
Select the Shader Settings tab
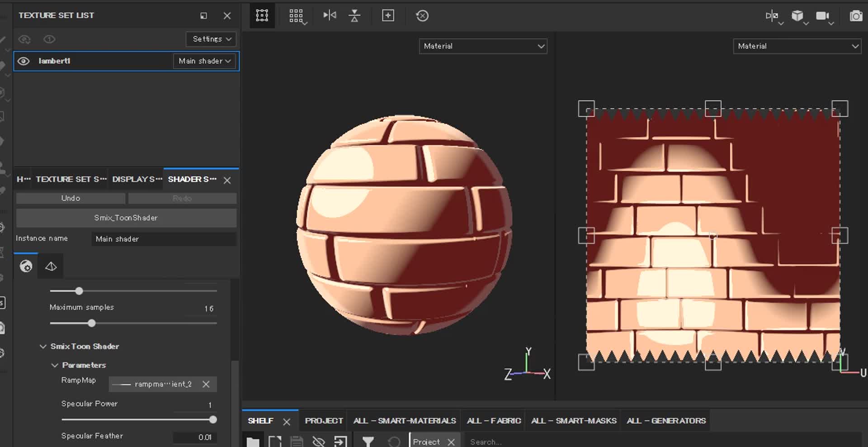coord(192,179)
